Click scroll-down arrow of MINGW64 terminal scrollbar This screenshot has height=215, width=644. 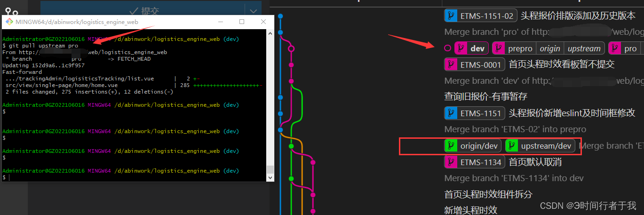270,178
